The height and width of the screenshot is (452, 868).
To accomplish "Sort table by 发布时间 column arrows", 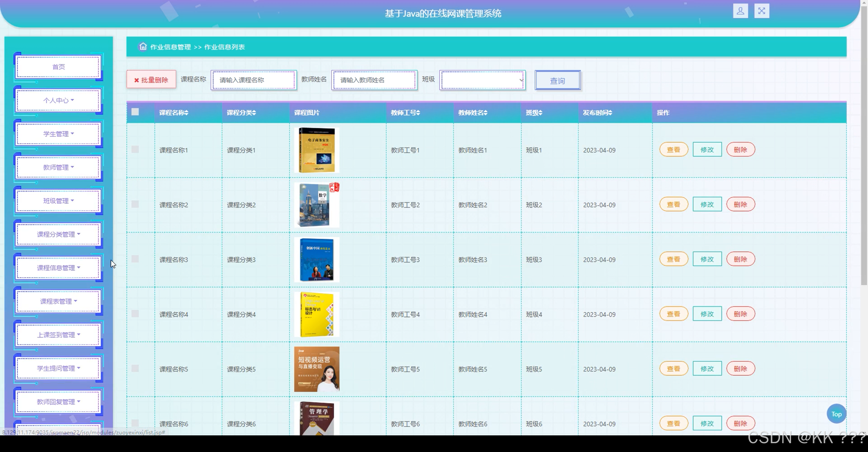I will [x=610, y=113].
